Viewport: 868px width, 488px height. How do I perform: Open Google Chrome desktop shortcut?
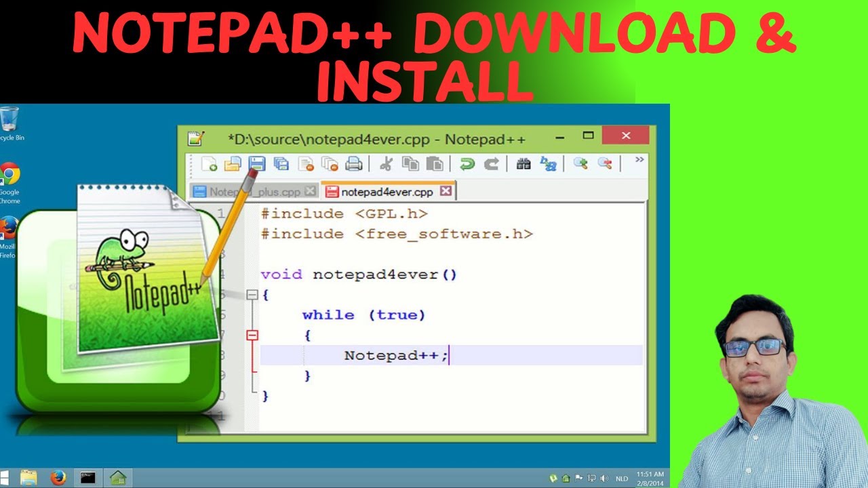(x=9, y=182)
